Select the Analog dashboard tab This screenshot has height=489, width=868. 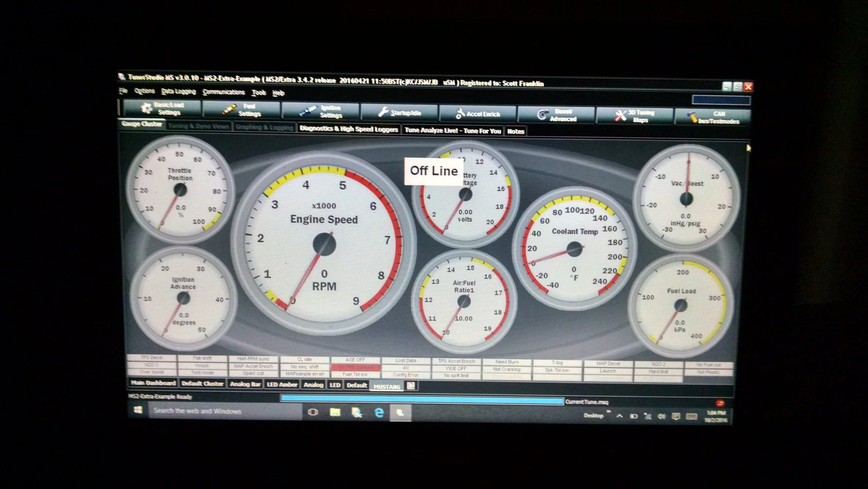(x=313, y=385)
